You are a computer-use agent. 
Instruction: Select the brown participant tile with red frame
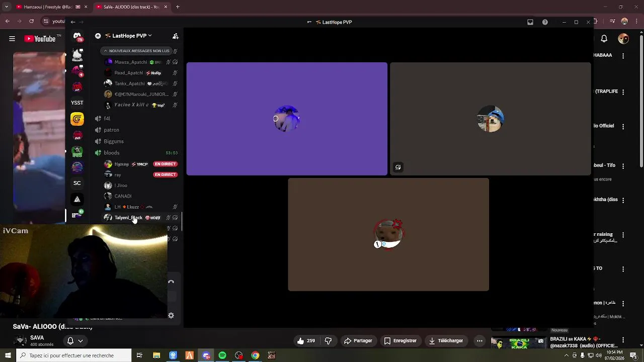[x=388, y=234]
